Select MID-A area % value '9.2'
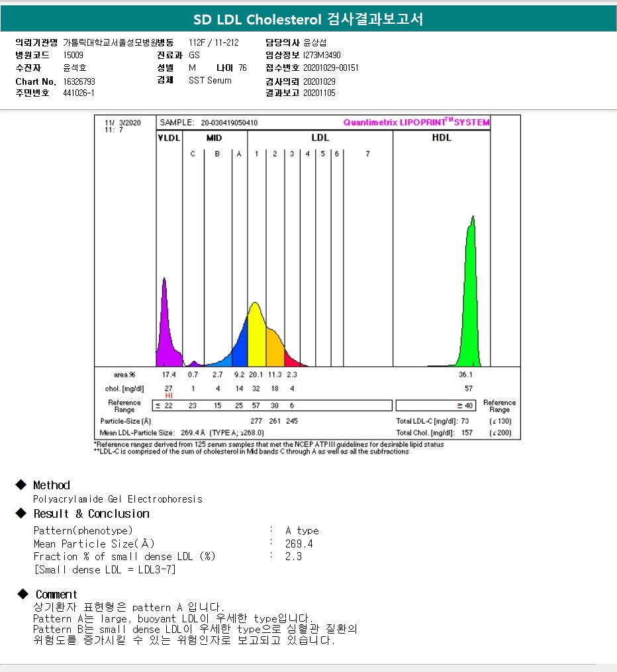This screenshot has width=617, height=672. [239, 375]
